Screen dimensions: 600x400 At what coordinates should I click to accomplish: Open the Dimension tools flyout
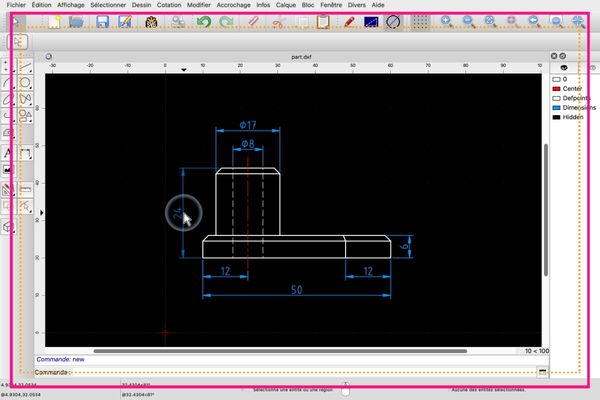point(25,153)
